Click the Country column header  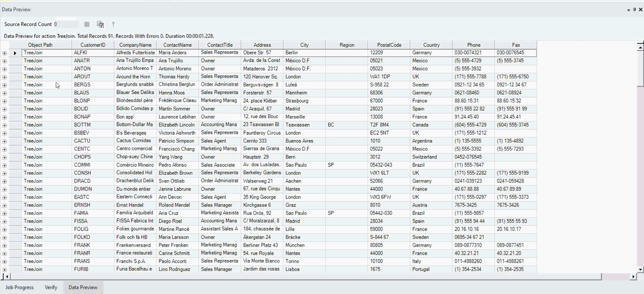[x=431, y=45]
